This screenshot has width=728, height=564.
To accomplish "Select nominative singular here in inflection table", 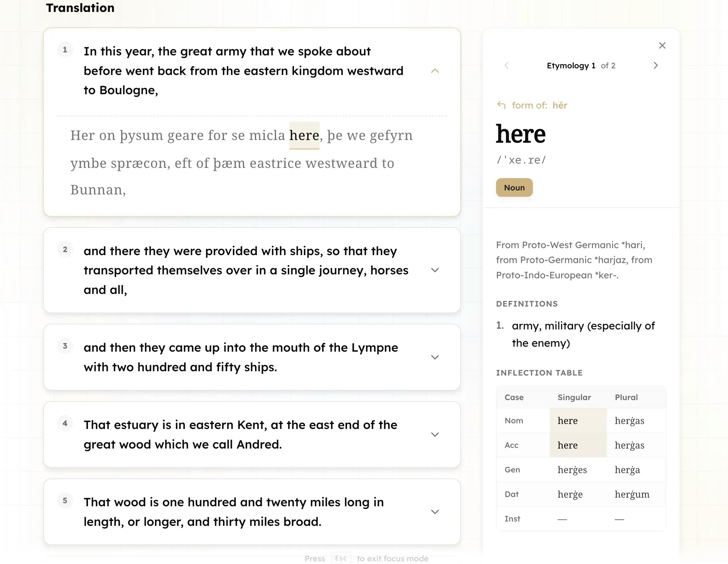I will (x=578, y=421).
